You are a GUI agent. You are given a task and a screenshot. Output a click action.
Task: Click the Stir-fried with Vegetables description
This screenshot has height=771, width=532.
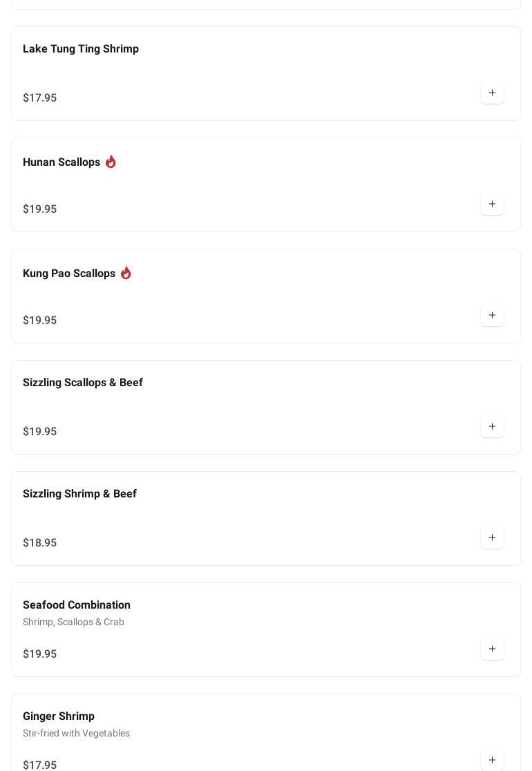(76, 733)
